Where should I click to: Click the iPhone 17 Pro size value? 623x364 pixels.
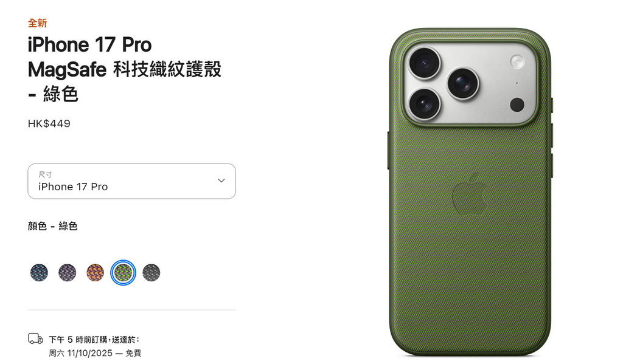pos(73,187)
